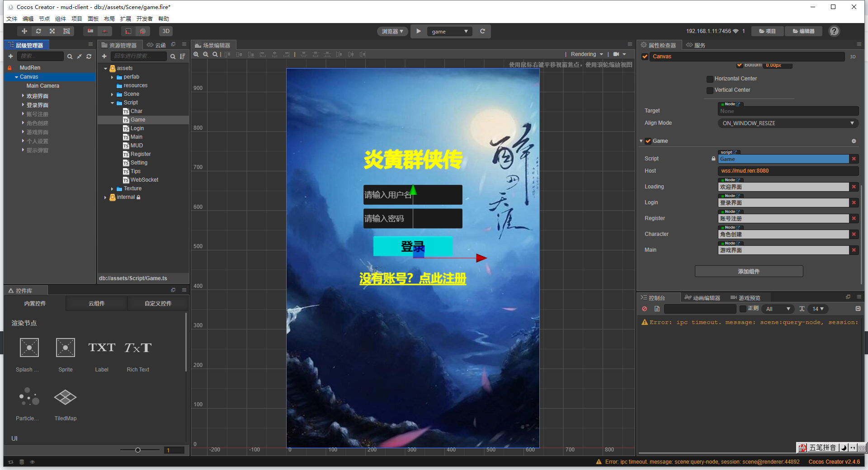Click the 没有账号？点此注册 link
Image resolution: width=868 pixels, height=470 pixels.
(x=413, y=278)
